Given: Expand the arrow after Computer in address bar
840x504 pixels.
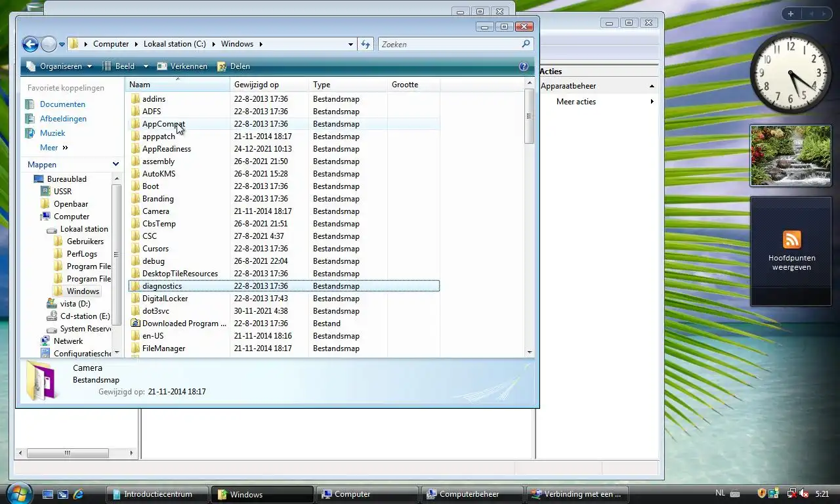Looking at the screenshot, I should (x=137, y=44).
